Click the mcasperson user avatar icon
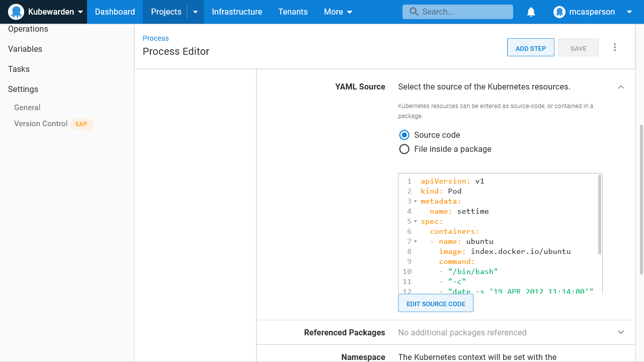This screenshot has height=362, width=644. [x=559, y=12]
